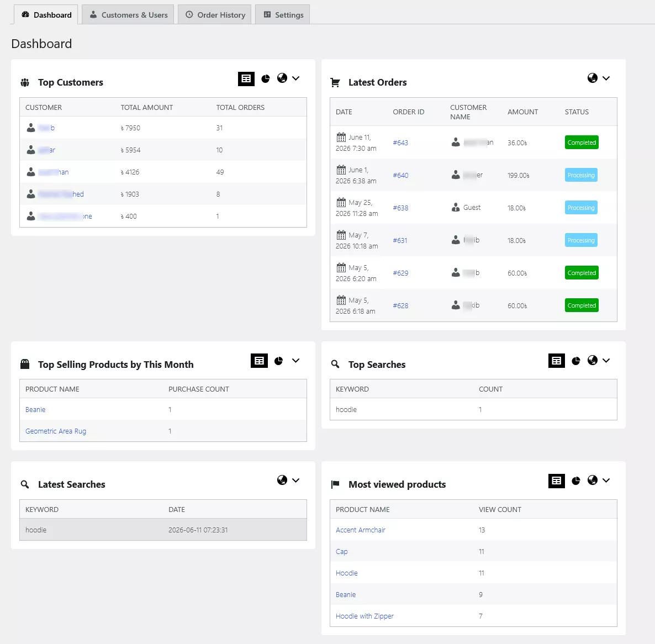Show Top Customers as pie chart
The image size is (655, 644).
click(x=266, y=78)
